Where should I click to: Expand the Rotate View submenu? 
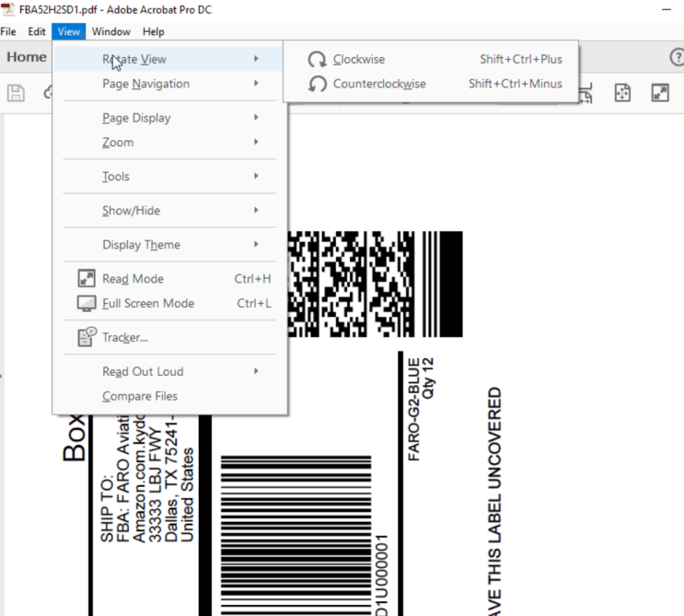(169, 59)
